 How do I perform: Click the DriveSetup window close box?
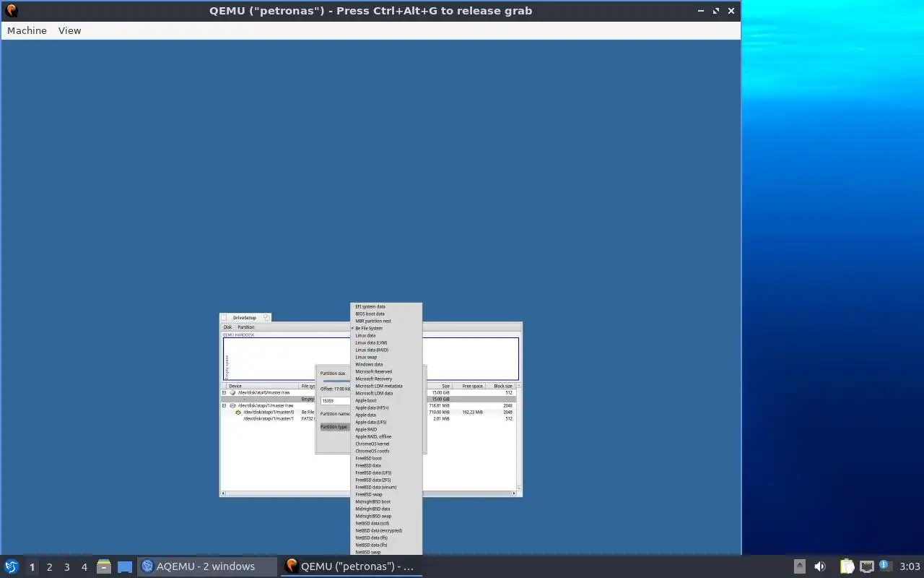tap(224, 318)
